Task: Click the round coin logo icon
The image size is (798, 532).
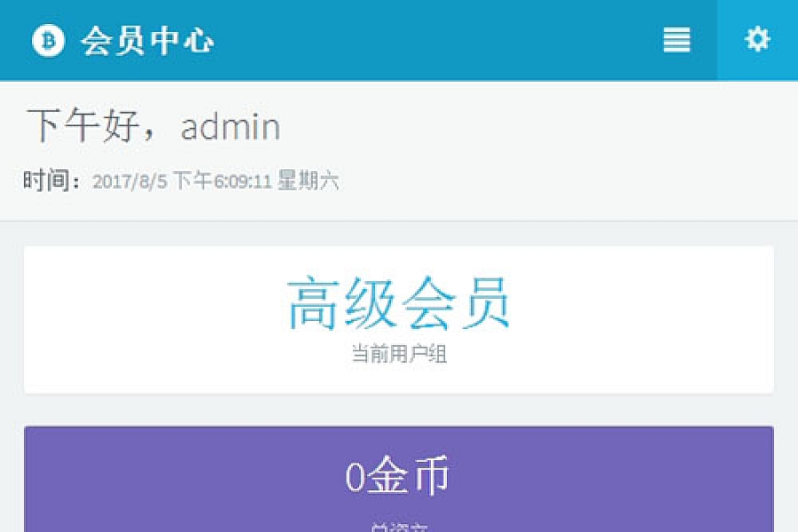Action: [49, 40]
